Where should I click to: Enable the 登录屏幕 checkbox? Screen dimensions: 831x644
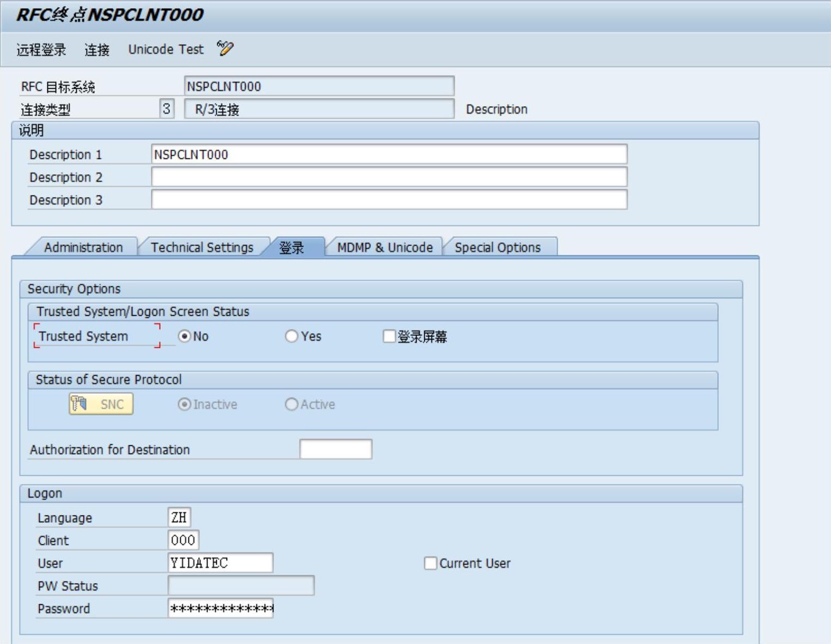point(389,336)
